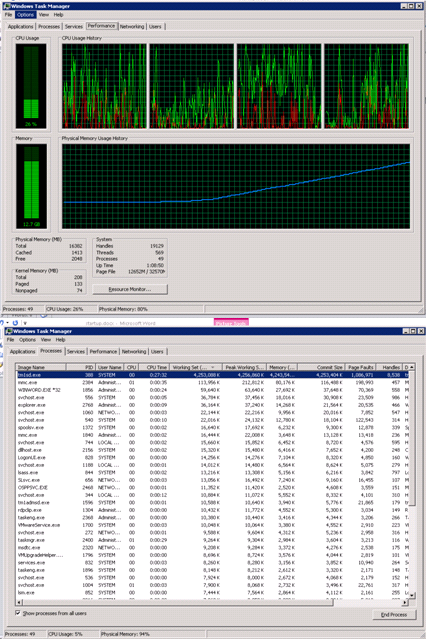This screenshot has width=426, height=639.
Task: Toggle Show processes from all users checkbox
Action: [x=18, y=613]
